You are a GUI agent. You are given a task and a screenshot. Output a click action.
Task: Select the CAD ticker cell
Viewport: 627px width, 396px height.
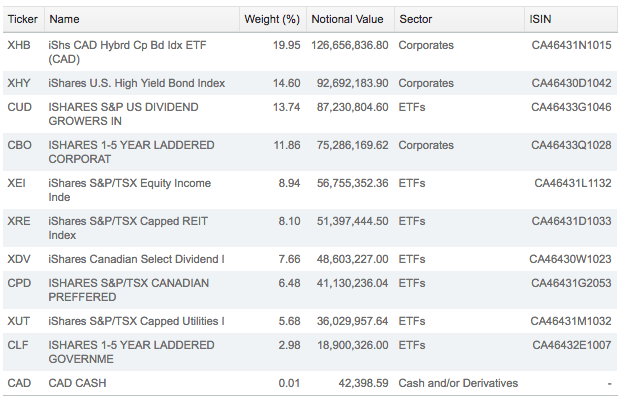pos(19,383)
